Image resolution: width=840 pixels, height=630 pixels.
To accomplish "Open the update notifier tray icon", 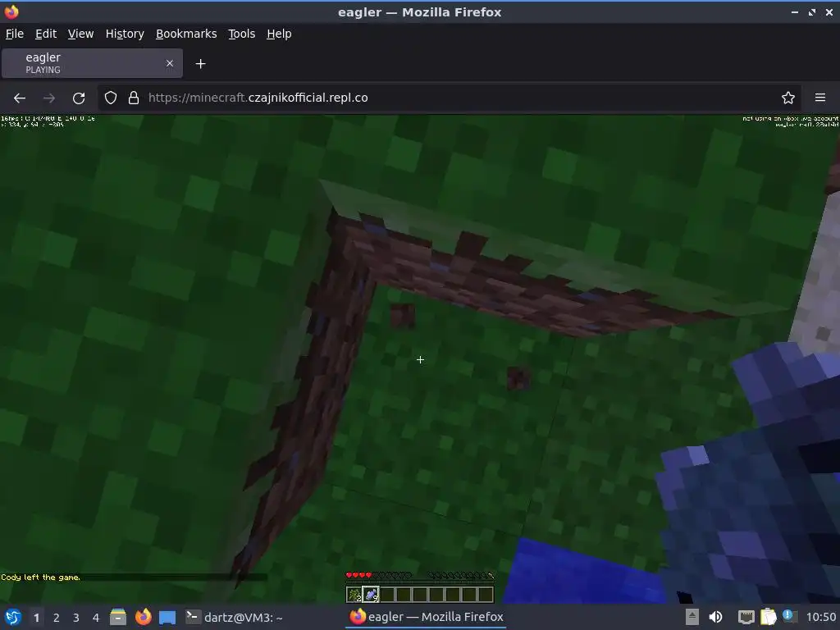I will [789, 617].
